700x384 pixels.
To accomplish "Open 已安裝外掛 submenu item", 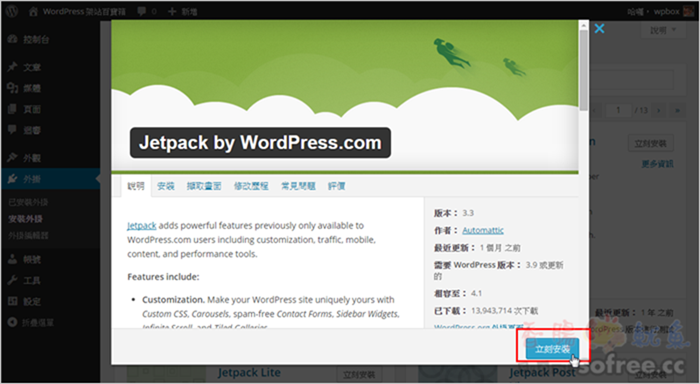I will click(x=28, y=202).
